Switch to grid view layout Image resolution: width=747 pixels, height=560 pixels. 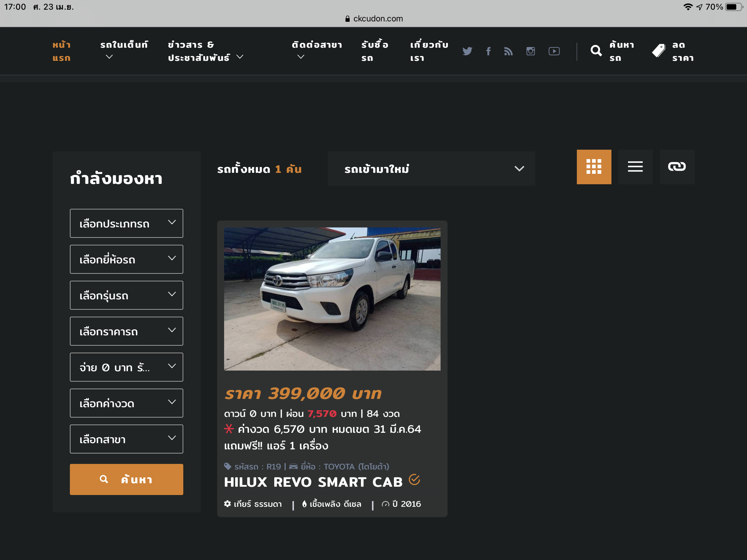click(x=594, y=167)
